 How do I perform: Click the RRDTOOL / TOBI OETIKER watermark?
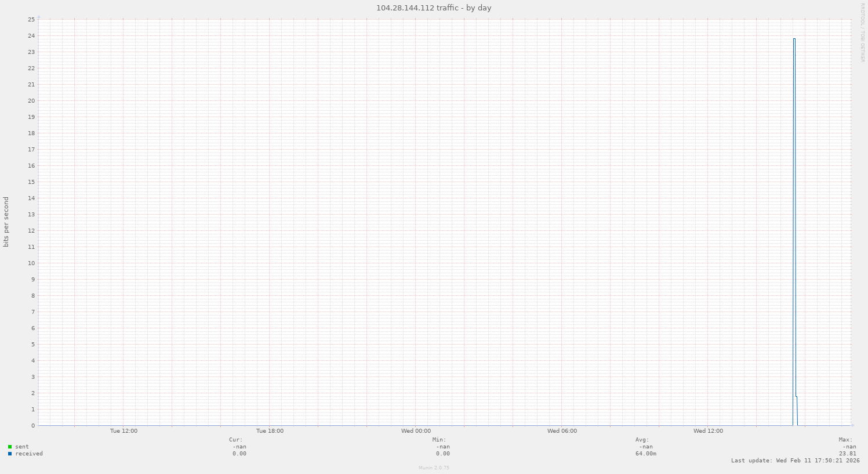pyautogui.click(x=862, y=32)
